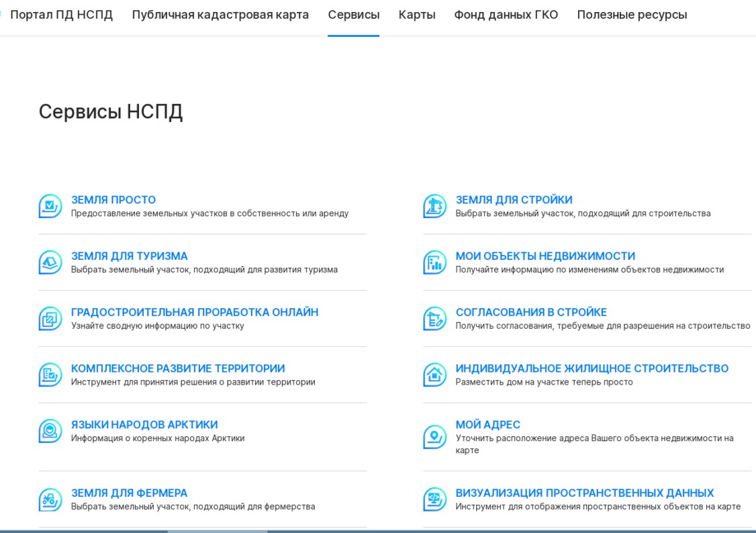Viewport: 756px width, 533px height.
Task: Open the Фонд данных ГКО tab
Action: (x=506, y=15)
